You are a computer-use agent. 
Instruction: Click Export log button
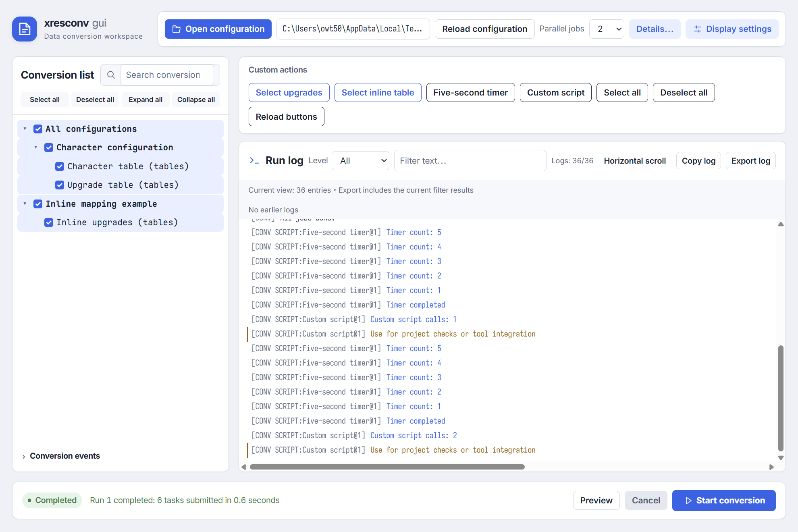750,161
